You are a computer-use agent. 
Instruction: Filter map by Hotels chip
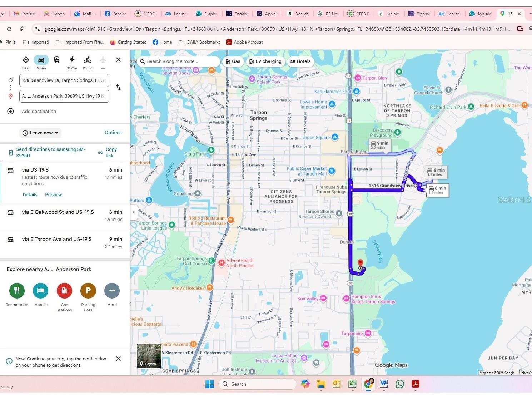300,61
